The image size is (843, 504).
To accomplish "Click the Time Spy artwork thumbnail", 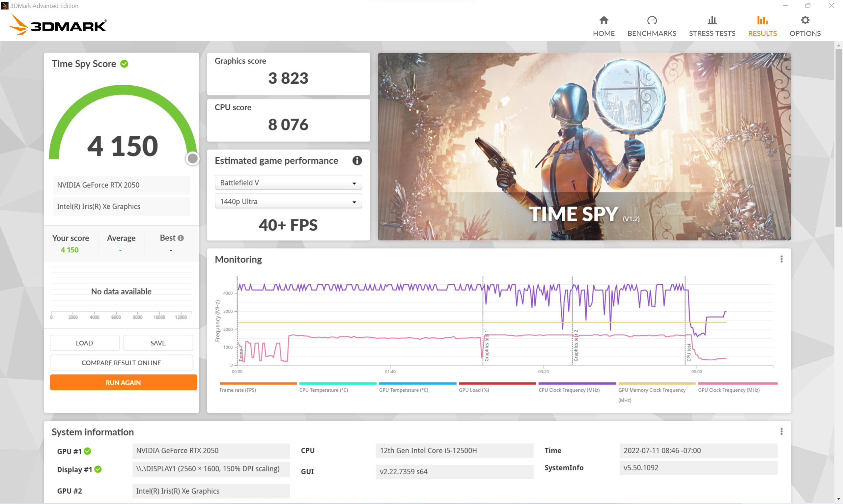I will click(x=584, y=146).
